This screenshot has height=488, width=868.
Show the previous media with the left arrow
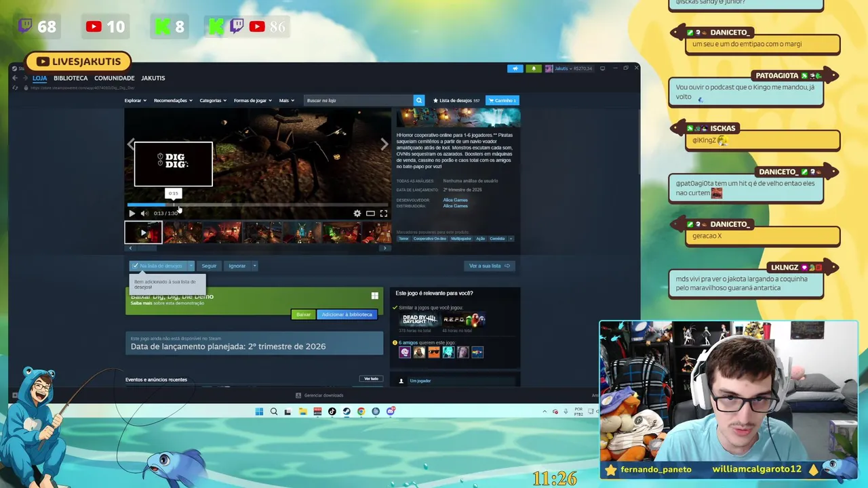[131, 144]
